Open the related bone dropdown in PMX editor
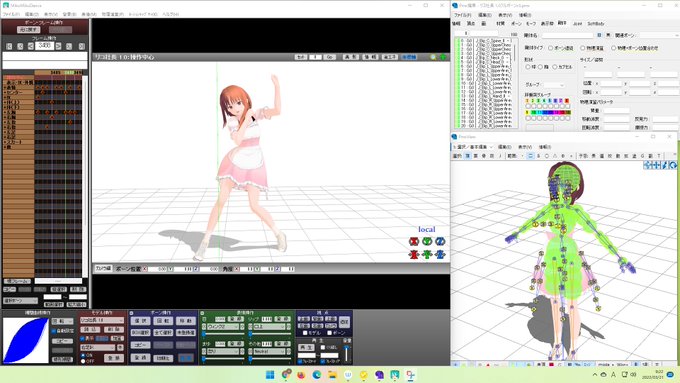 coord(660,35)
